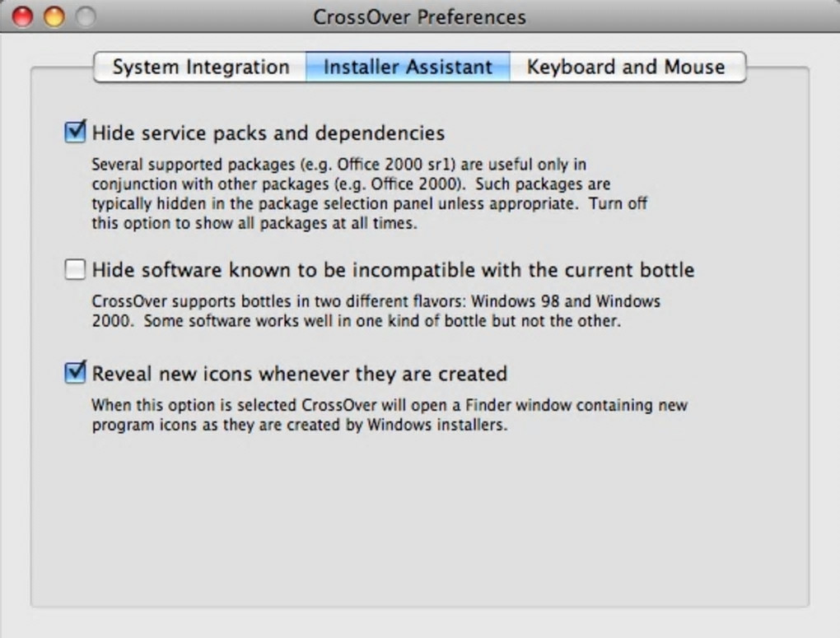840x638 pixels.
Task: Disable the Reveal new icons checkbox
Action: [x=76, y=373]
